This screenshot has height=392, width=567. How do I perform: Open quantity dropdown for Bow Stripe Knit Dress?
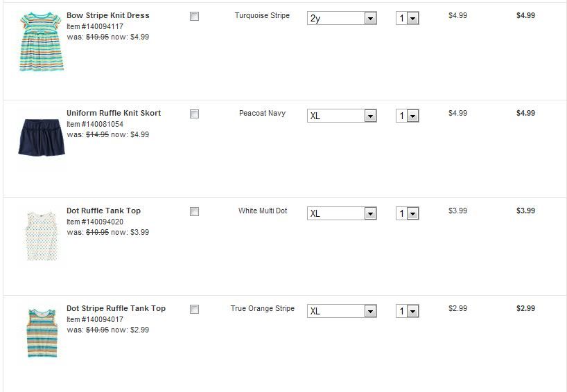pos(408,19)
